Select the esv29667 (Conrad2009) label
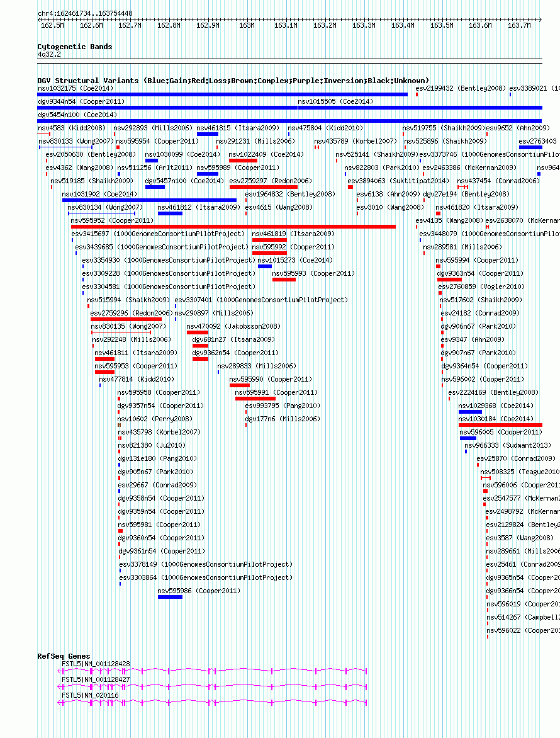The image size is (560, 738). pyautogui.click(x=157, y=485)
